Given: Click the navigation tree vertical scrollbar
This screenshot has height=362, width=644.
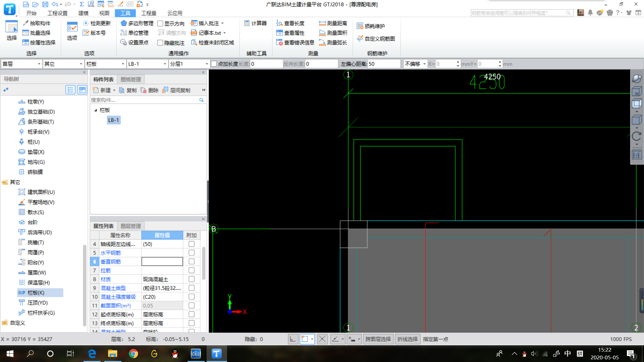Looking at the screenshot, I should click(85, 285).
